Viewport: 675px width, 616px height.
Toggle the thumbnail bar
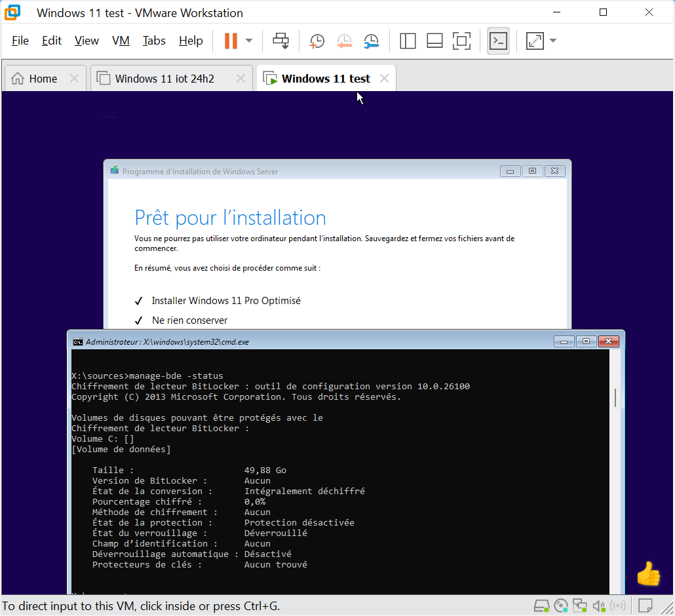click(x=434, y=41)
